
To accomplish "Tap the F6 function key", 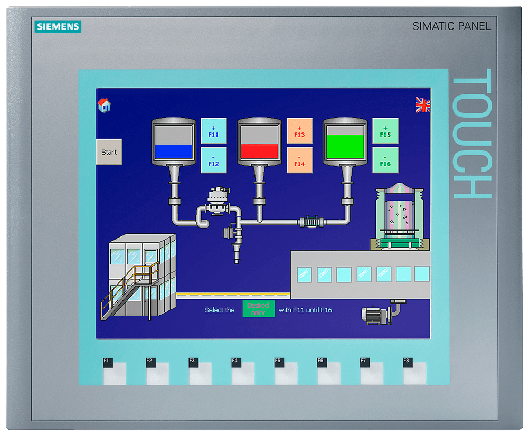I will click(328, 372).
